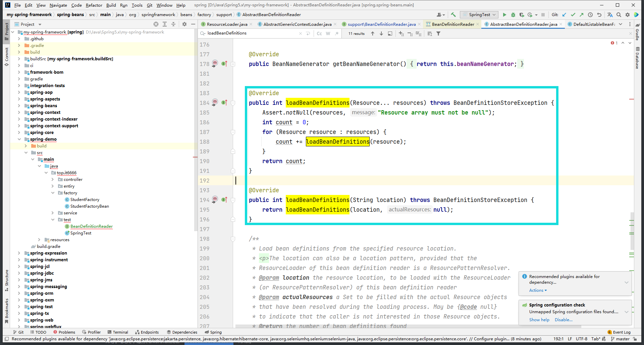
Task: Start debugging with the bug icon
Action: click(x=513, y=15)
